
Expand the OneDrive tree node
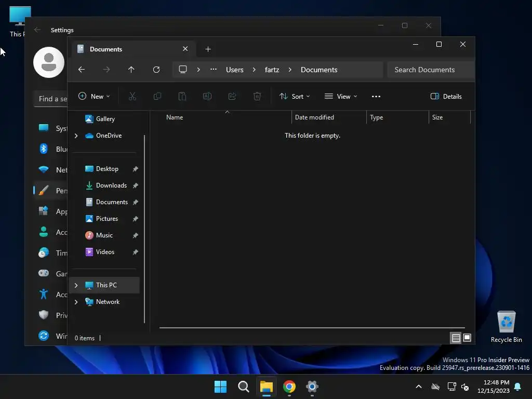click(76, 136)
